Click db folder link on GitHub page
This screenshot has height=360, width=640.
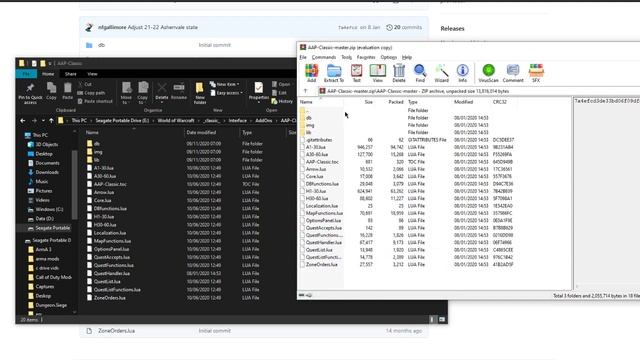[x=101, y=45]
